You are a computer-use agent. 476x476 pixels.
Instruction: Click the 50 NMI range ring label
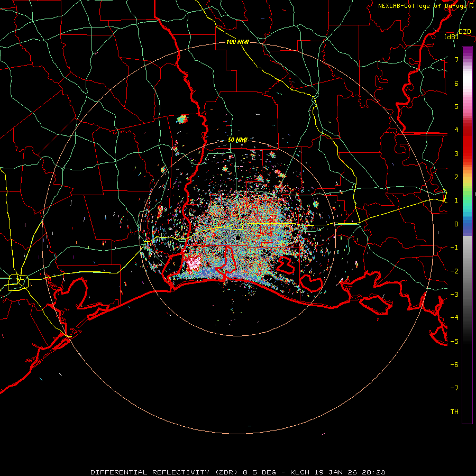(237, 140)
